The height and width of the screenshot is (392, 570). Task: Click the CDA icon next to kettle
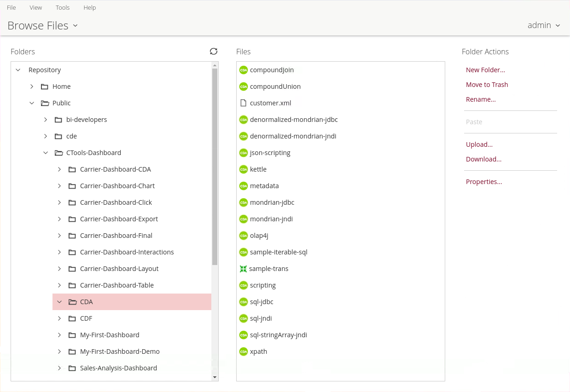coord(244,169)
